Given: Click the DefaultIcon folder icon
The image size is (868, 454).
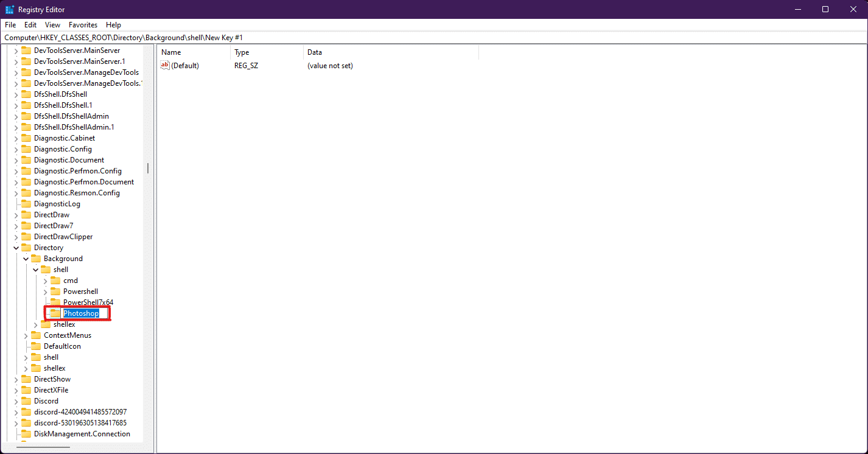Looking at the screenshot, I should (36, 346).
